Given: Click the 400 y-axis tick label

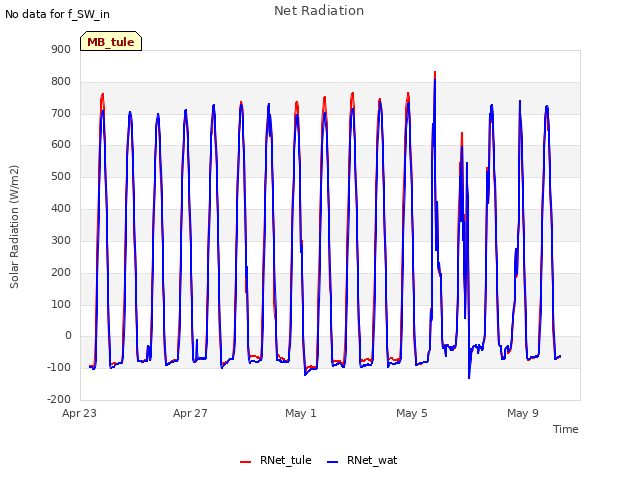Looking at the screenshot, I should (61, 208).
